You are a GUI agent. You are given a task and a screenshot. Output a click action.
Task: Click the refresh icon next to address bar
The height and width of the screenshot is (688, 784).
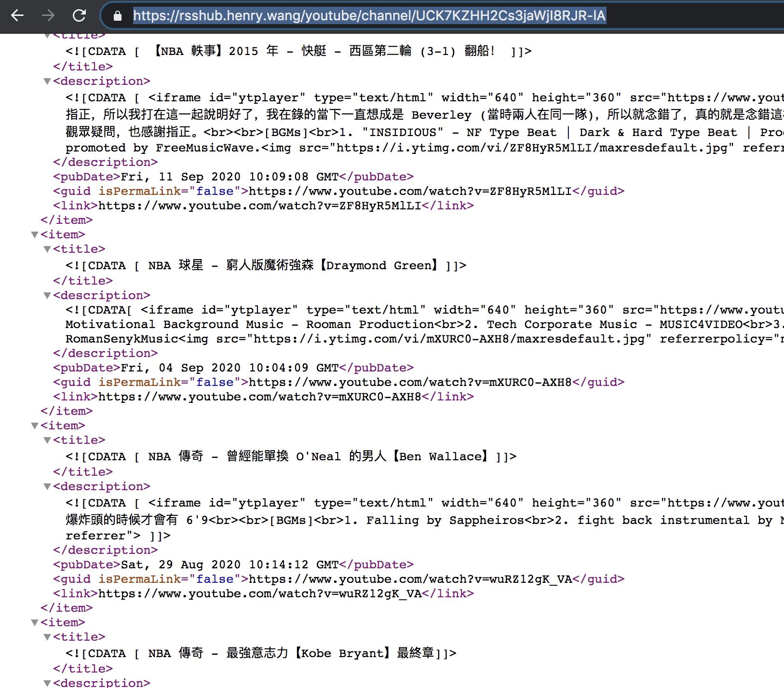(x=80, y=15)
